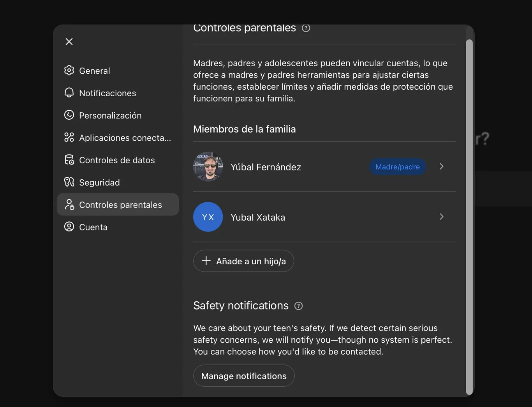532x407 pixels.
Task: Click the Madre/padre role badge
Action: (x=397, y=167)
